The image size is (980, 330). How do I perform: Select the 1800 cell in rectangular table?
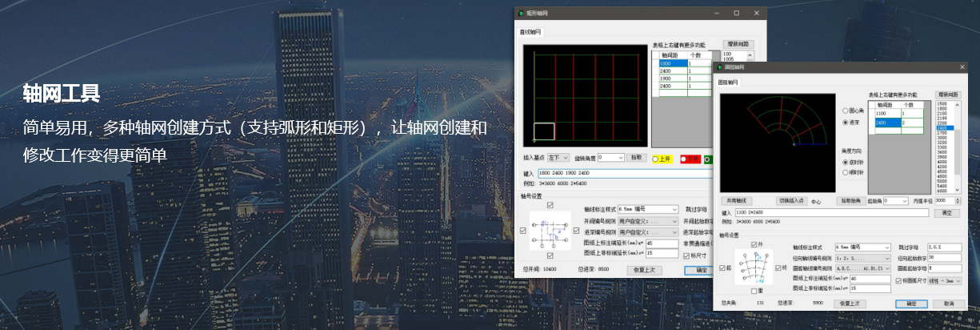click(673, 62)
